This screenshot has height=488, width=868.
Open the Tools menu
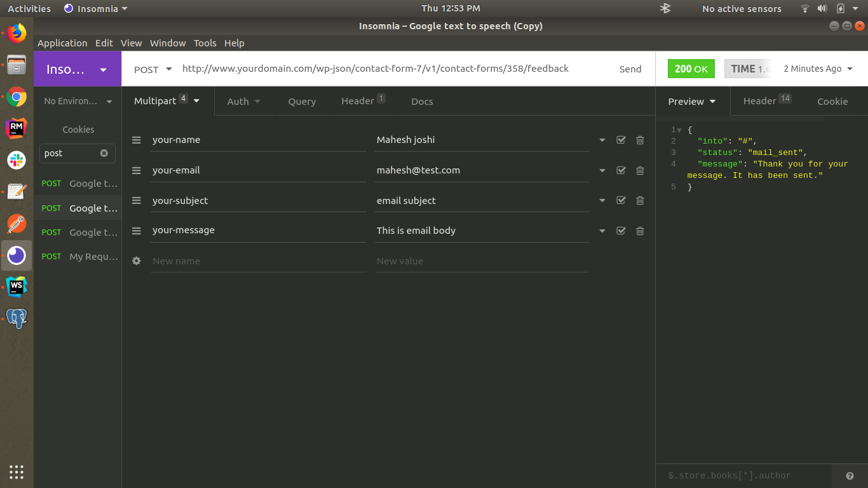(x=205, y=43)
